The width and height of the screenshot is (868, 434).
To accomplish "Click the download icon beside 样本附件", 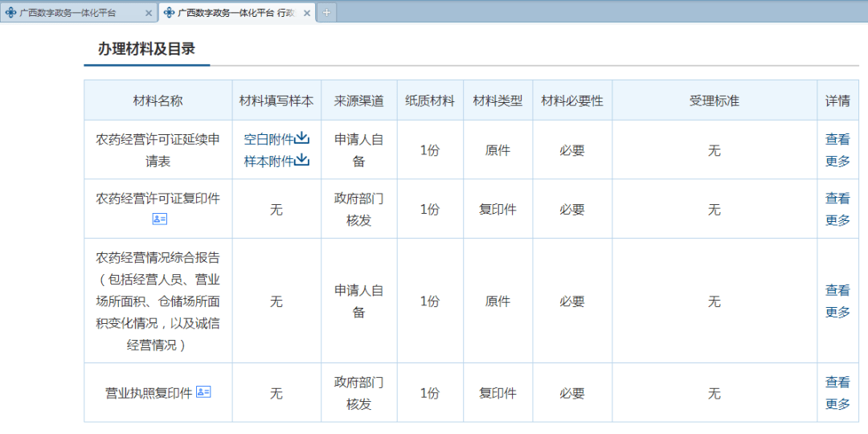I will [302, 160].
